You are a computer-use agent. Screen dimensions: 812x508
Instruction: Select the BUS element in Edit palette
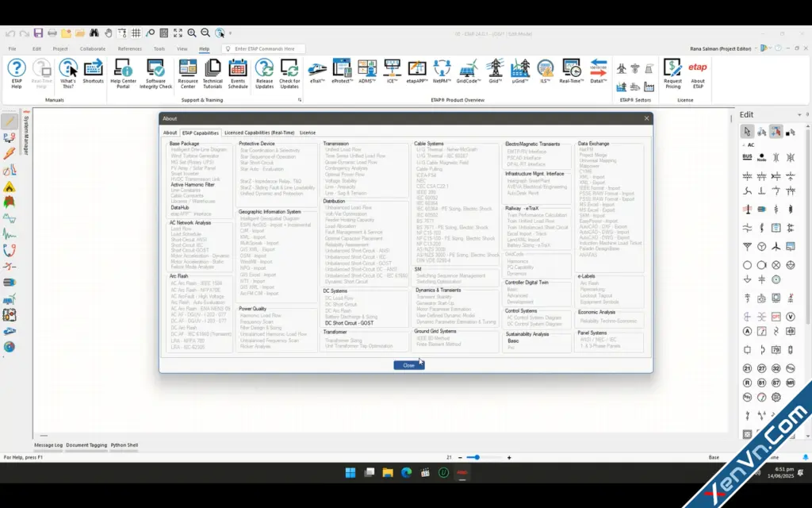point(747,157)
